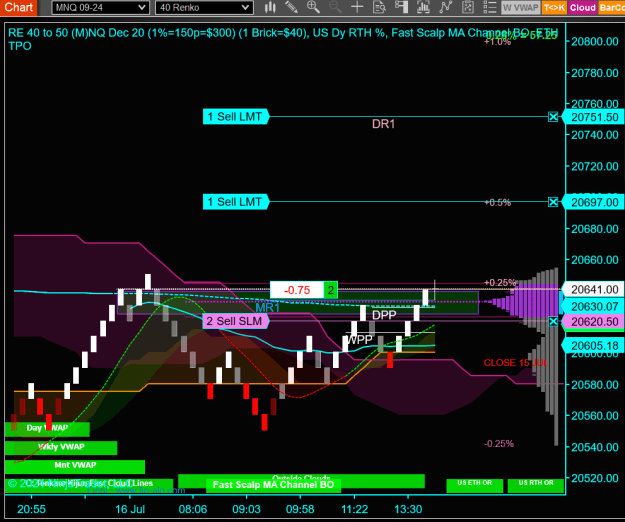625x522 pixels.
Task: Toggle the Data Box icon
Action: click(379, 7)
